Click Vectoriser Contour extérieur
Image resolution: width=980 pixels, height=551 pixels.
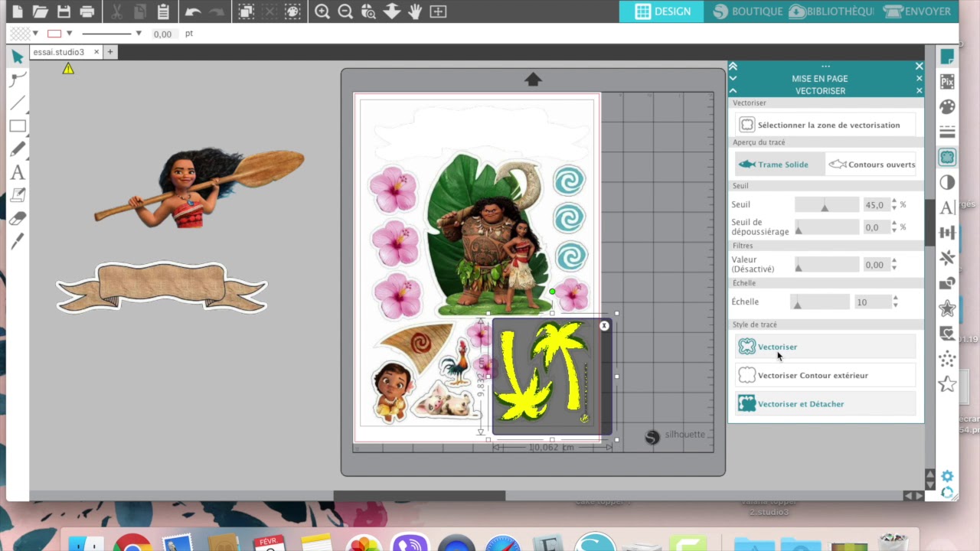825,375
